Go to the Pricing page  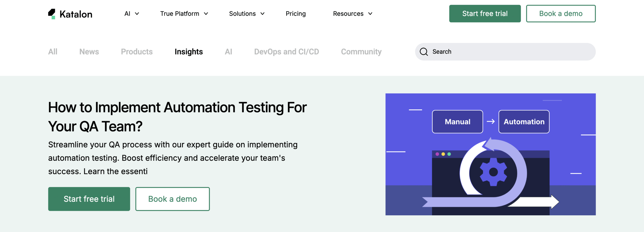point(296,14)
